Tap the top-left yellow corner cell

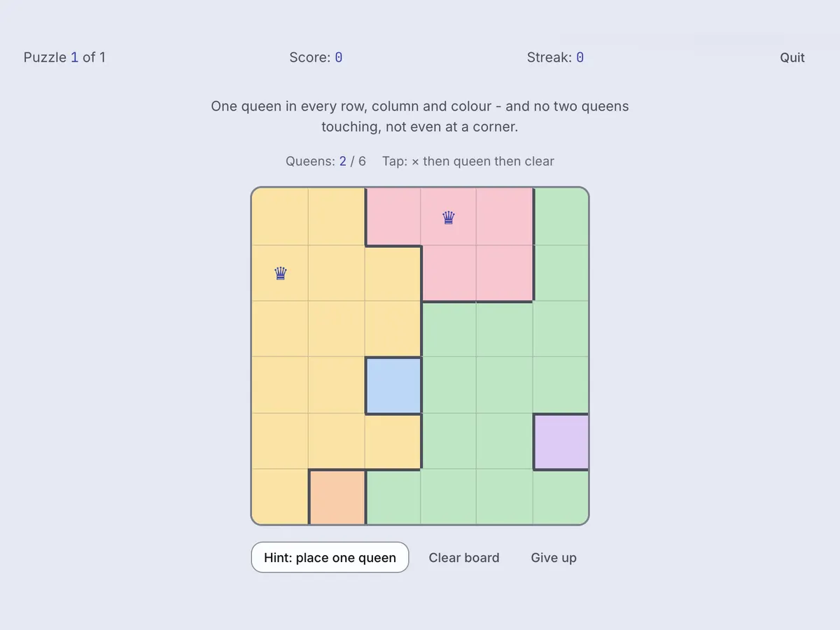pyautogui.click(x=280, y=216)
